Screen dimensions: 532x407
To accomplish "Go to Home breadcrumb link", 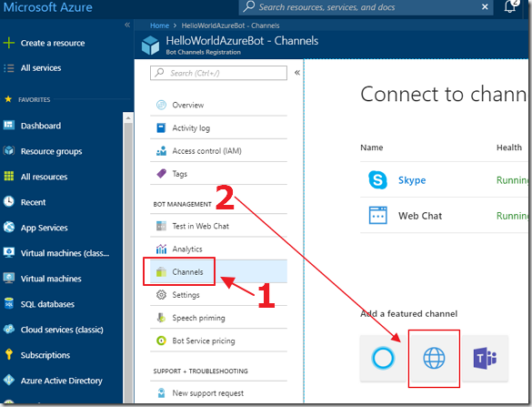I will pyautogui.click(x=159, y=25).
